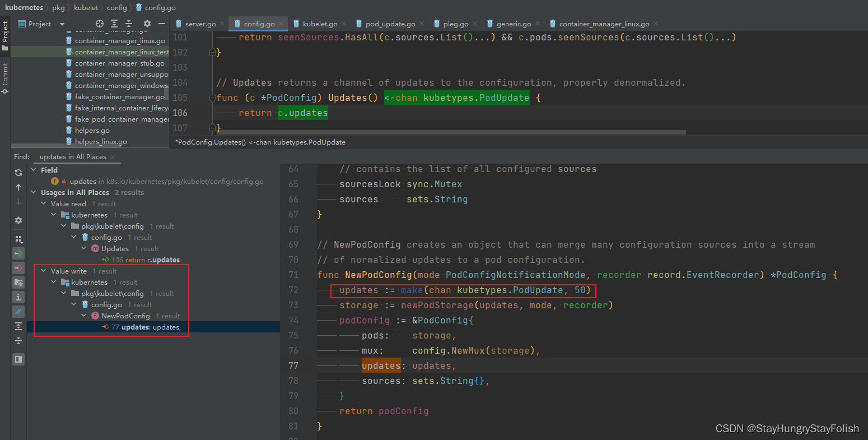The width and height of the screenshot is (868, 440).
Task: Close the server.go tab
Action: 222,24
